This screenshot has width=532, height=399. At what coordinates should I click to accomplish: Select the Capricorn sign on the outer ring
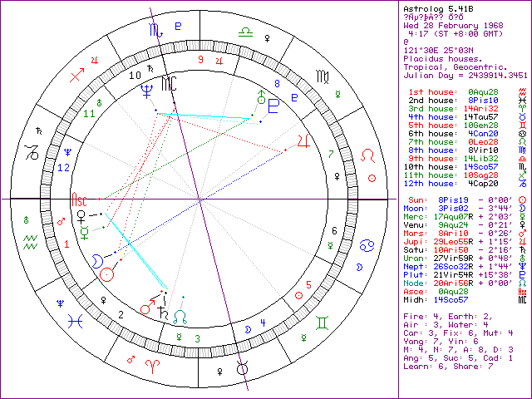tap(31, 152)
